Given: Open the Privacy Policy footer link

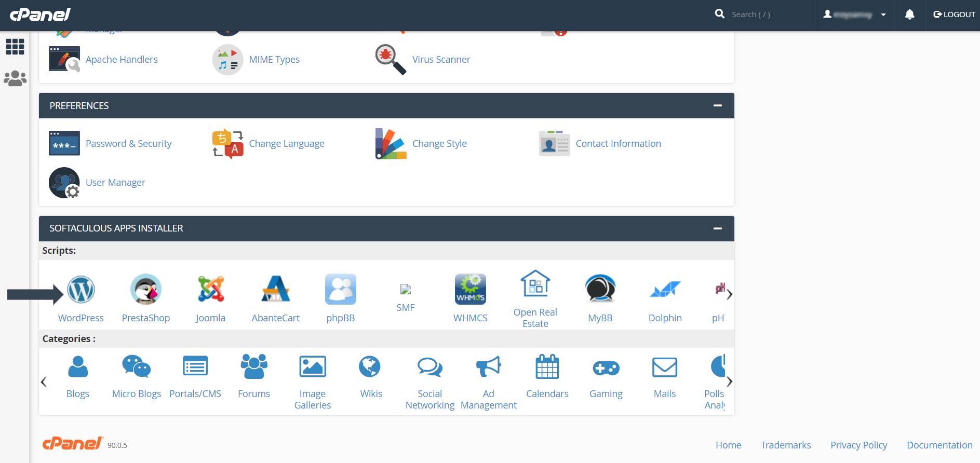Looking at the screenshot, I should (x=858, y=445).
